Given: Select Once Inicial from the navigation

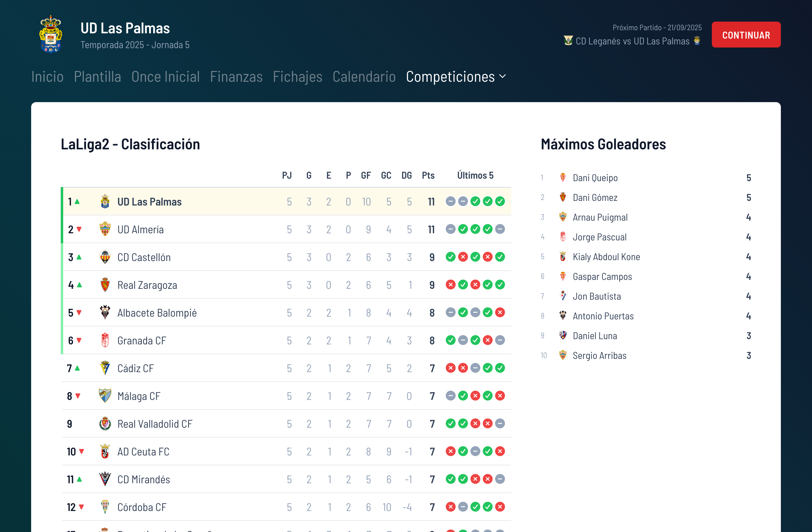Looking at the screenshot, I should point(166,77).
